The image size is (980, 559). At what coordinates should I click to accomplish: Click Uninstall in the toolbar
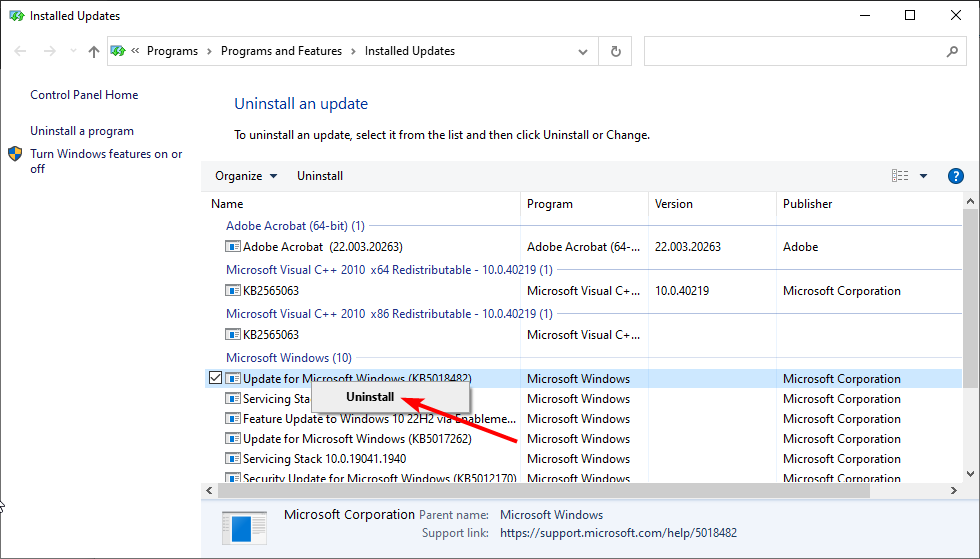click(x=320, y=176)
